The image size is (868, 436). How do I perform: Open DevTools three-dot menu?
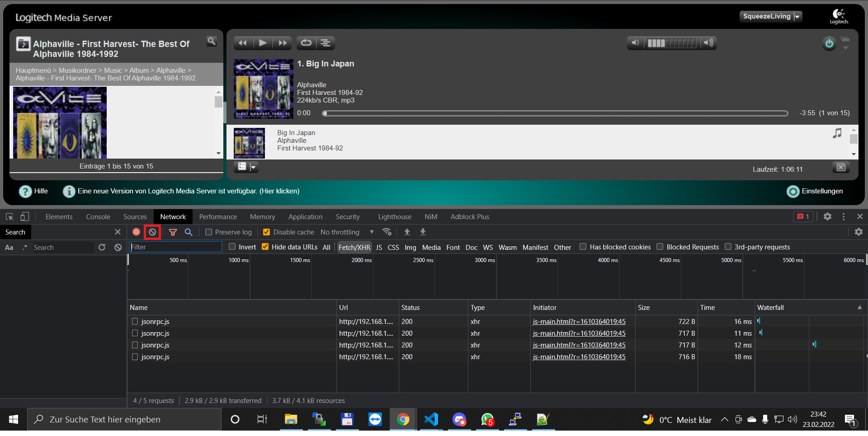844,217
